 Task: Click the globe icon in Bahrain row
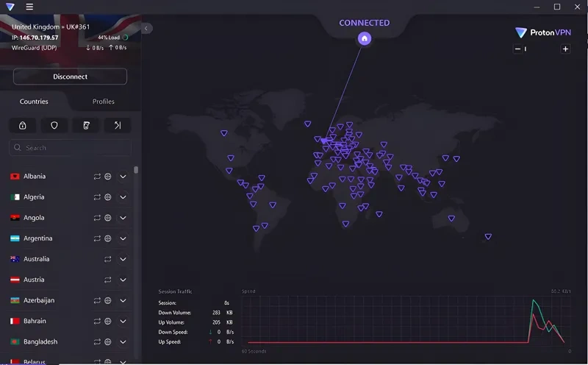pyautogui.click(x=108, y=321)
